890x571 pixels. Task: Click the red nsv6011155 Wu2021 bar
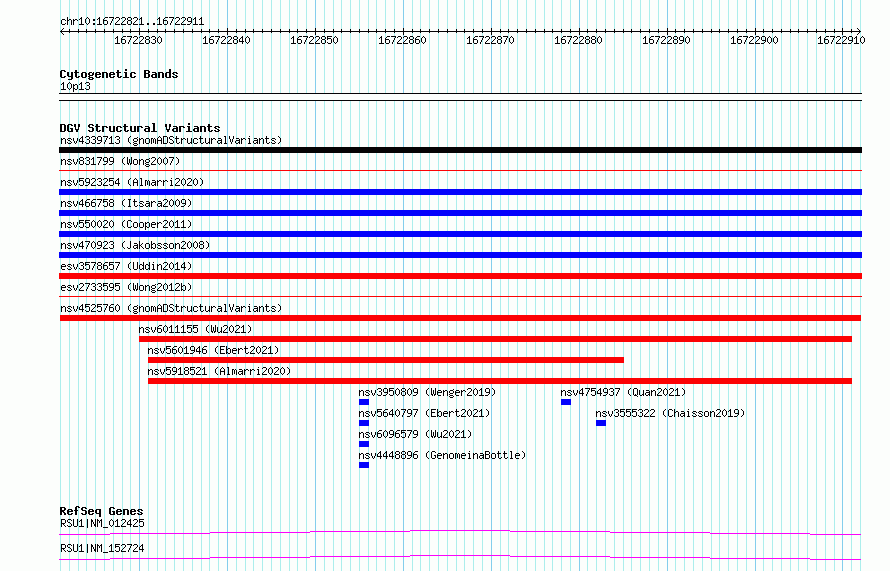[496, 339]
